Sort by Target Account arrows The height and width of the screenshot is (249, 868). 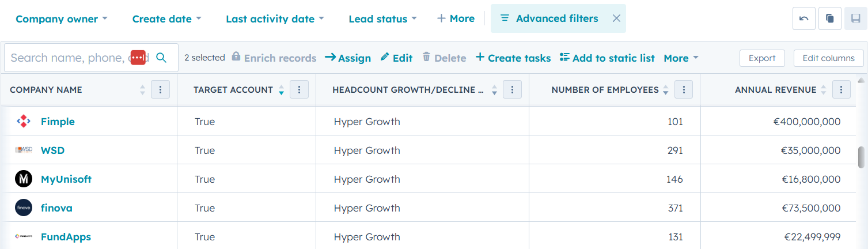pyautogui.click(x=282, y=90)
